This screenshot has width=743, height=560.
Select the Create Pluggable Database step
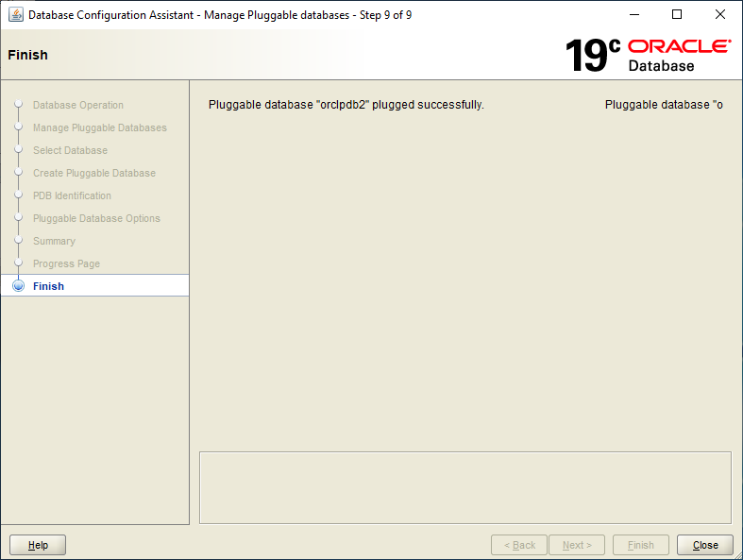(94, 173)
